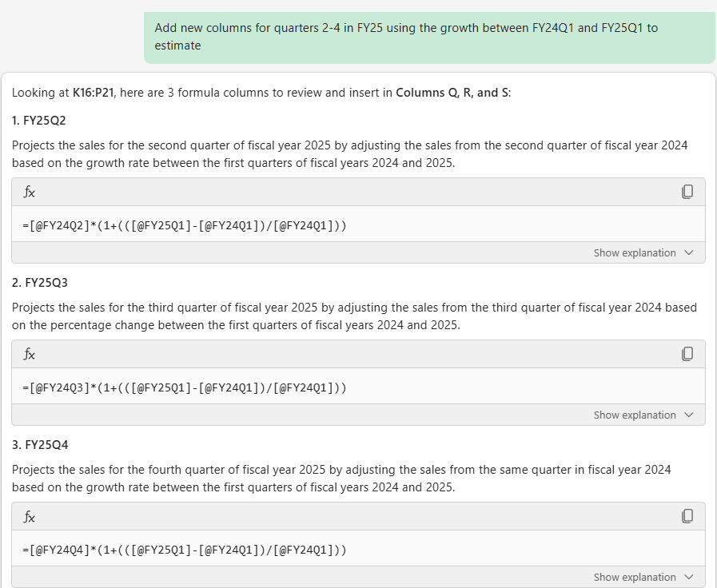Click the K16:P21 range reference
Viewport: 717px width, 588px height.
click(93, 93)
